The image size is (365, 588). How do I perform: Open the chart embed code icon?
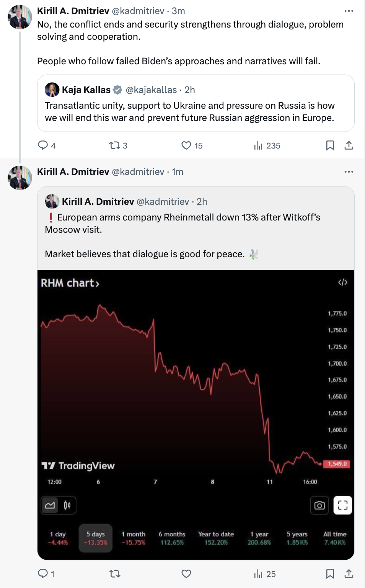pyautogui.click(x=342, y=283)
